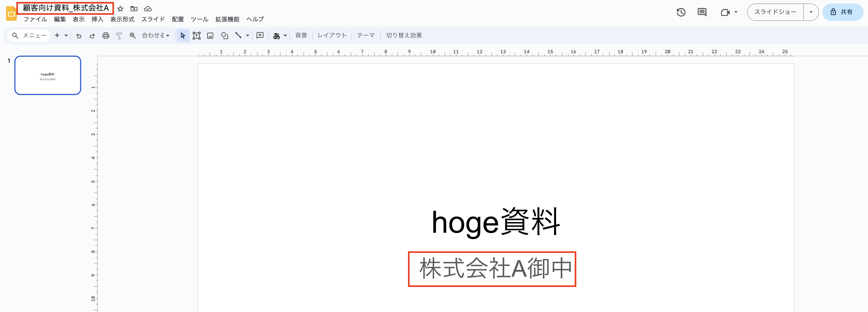
Task: Open the slideshow options dropdown arrow
Action: [811, 12]
